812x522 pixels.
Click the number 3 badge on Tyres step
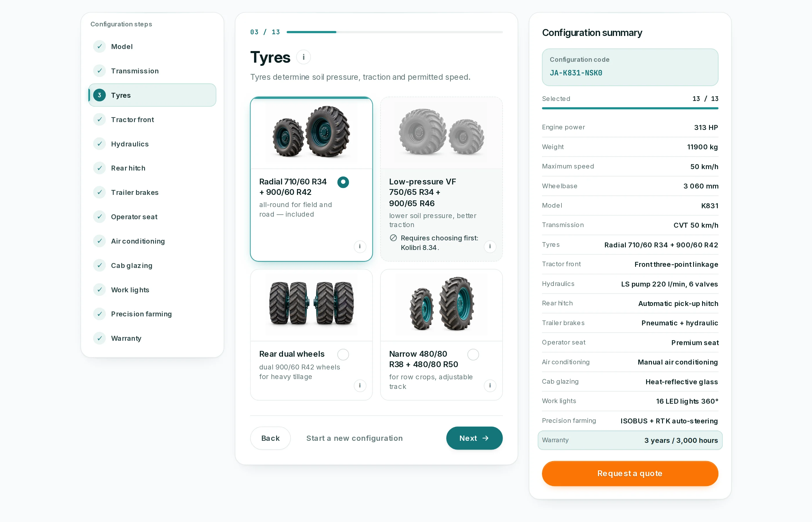(x=99, y=95)
